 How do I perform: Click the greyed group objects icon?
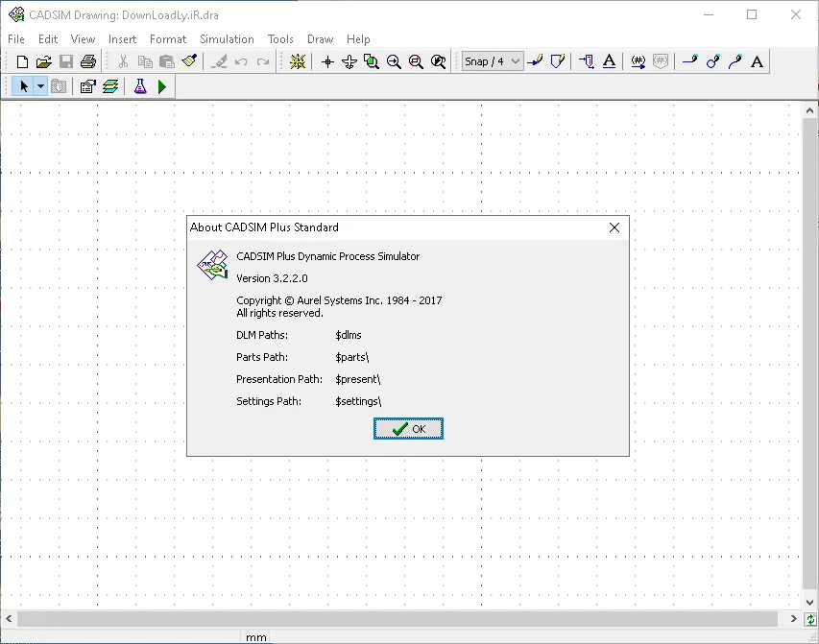click(59, 86)
